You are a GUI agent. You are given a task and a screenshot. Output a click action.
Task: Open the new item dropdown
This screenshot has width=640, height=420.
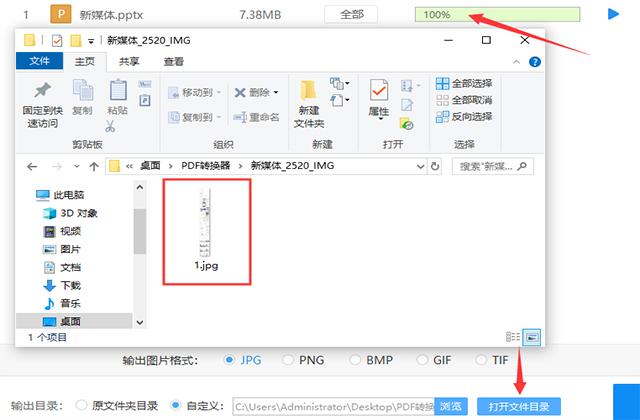pyautogui.click(x=340, y=83)
